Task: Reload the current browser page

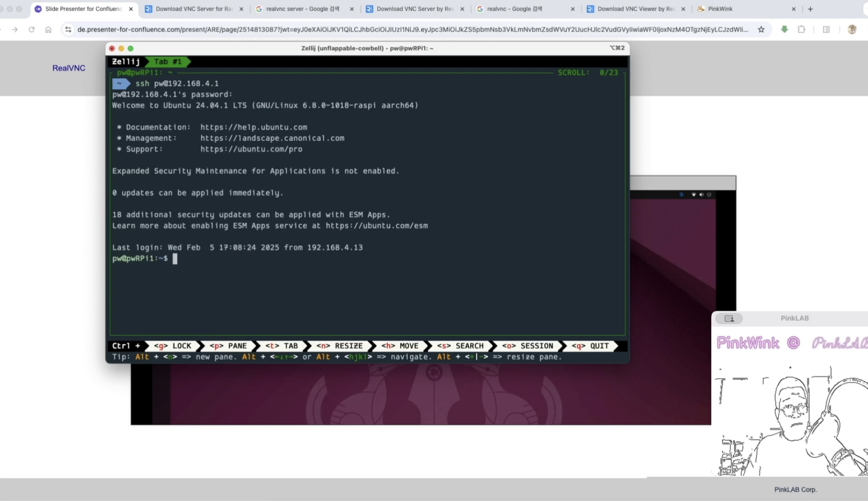Action: [x=31, y=29]
